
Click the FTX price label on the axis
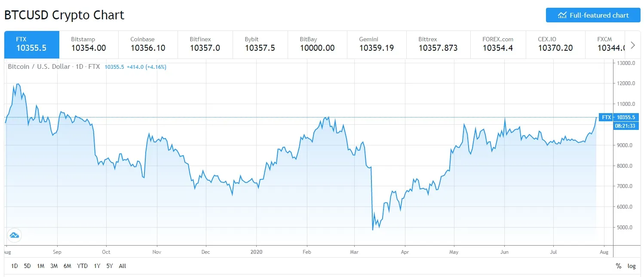[619, 117]
